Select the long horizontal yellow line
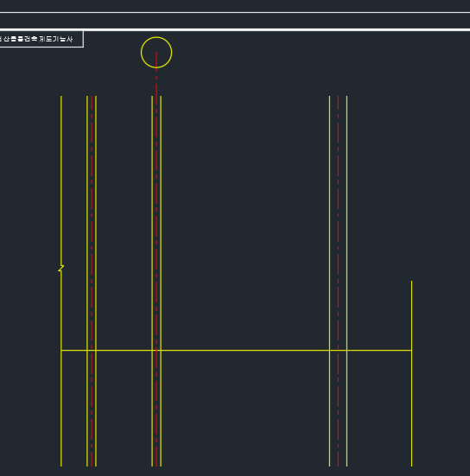Viewport: 470px width, 476px height. [x=237, y=351]
